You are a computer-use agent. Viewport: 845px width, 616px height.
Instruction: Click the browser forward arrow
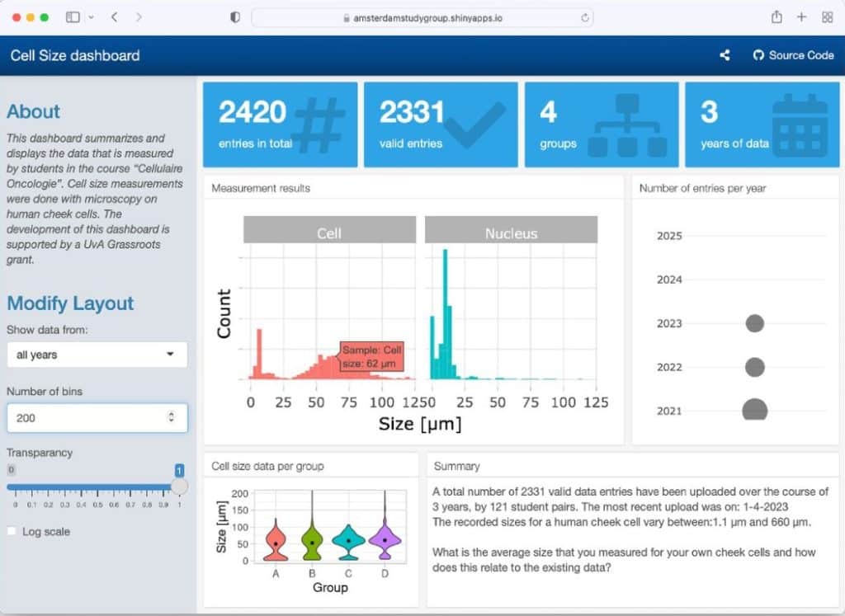pos(139,17)
